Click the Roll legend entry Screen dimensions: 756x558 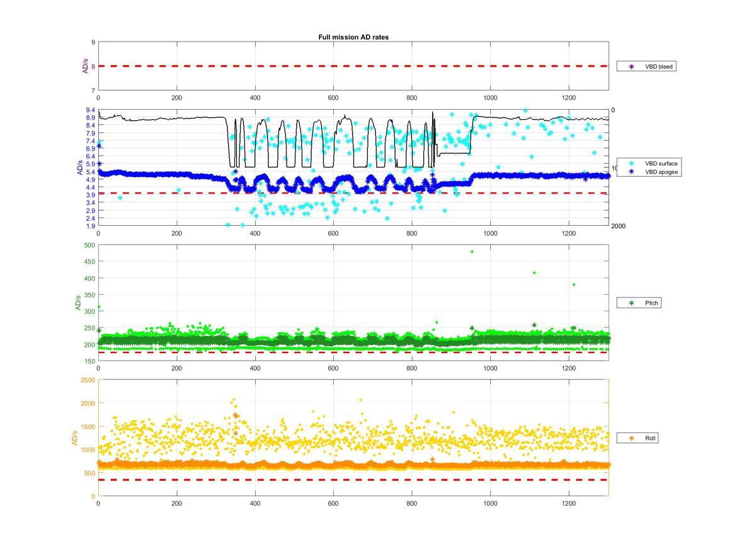[x=638, y=438]
